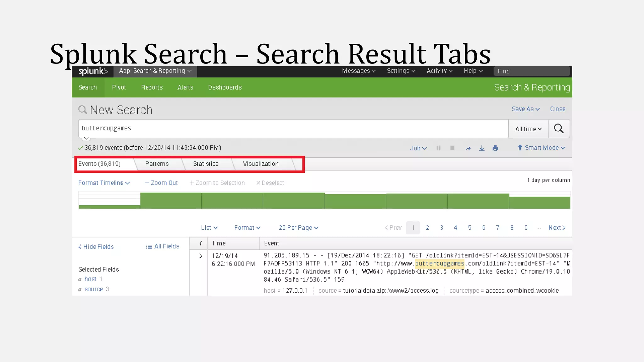This screenshot has height=362, width=644.
Task: Open All Fields
Action: tap(163, 246)
